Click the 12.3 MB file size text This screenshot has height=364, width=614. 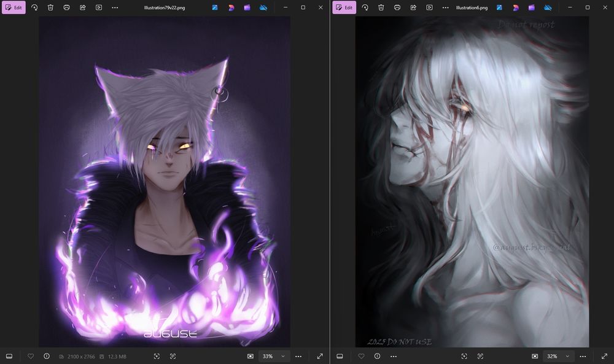[x=117, y=357]
